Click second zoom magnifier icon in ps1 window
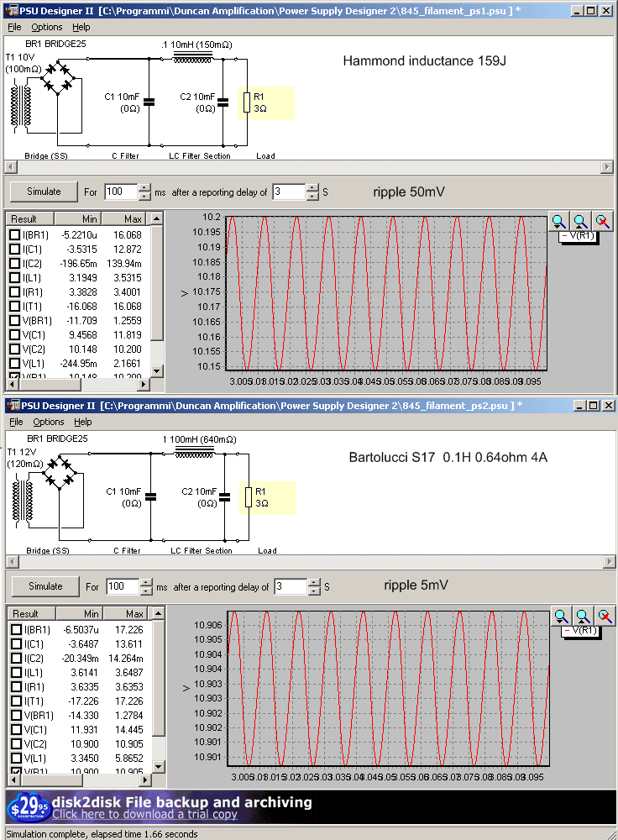 tap(580, 221)
